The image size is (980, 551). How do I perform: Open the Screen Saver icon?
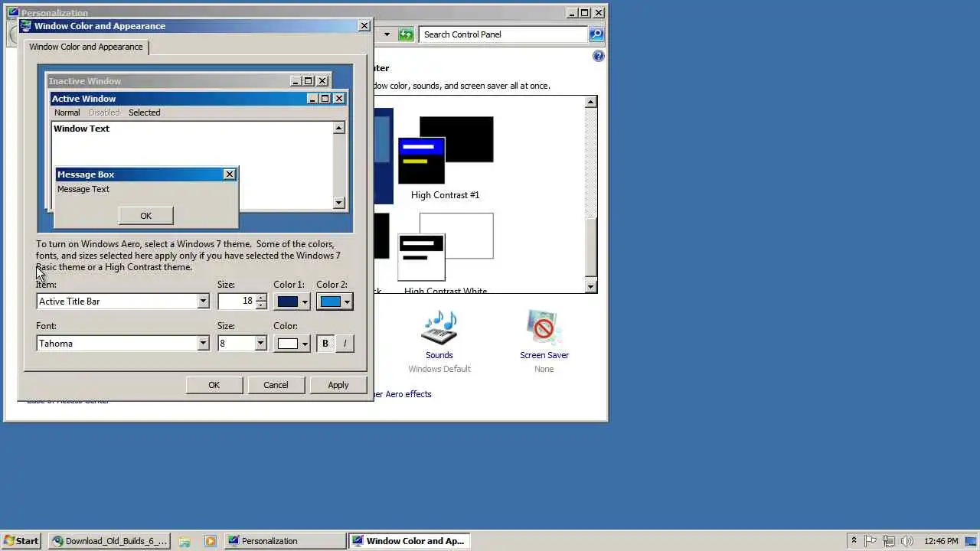tap(544, 328)
